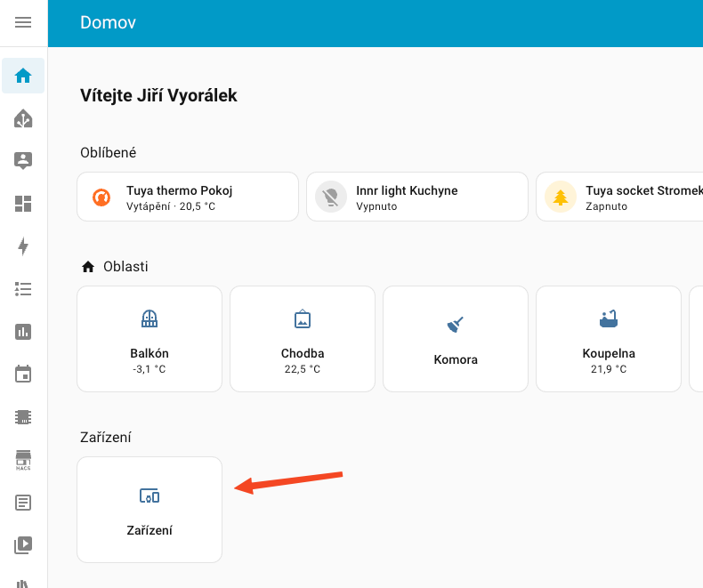Open the Tuya socket Stromek card

pos(619,197)
